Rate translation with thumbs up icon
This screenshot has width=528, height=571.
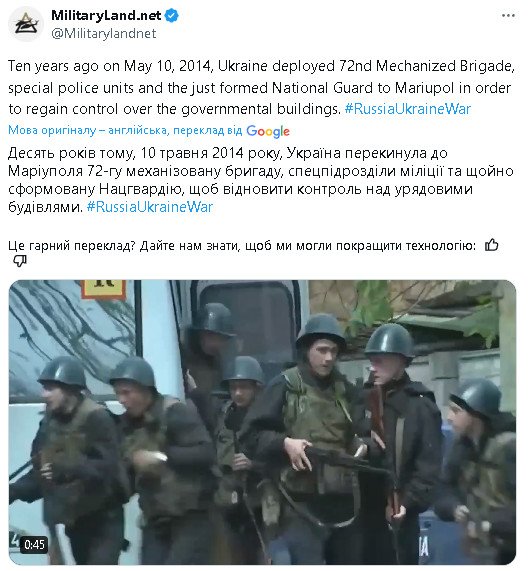491,245
